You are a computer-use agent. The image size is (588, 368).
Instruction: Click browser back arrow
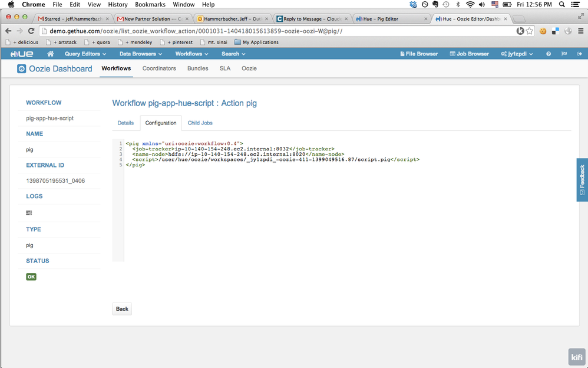[8, 31]
